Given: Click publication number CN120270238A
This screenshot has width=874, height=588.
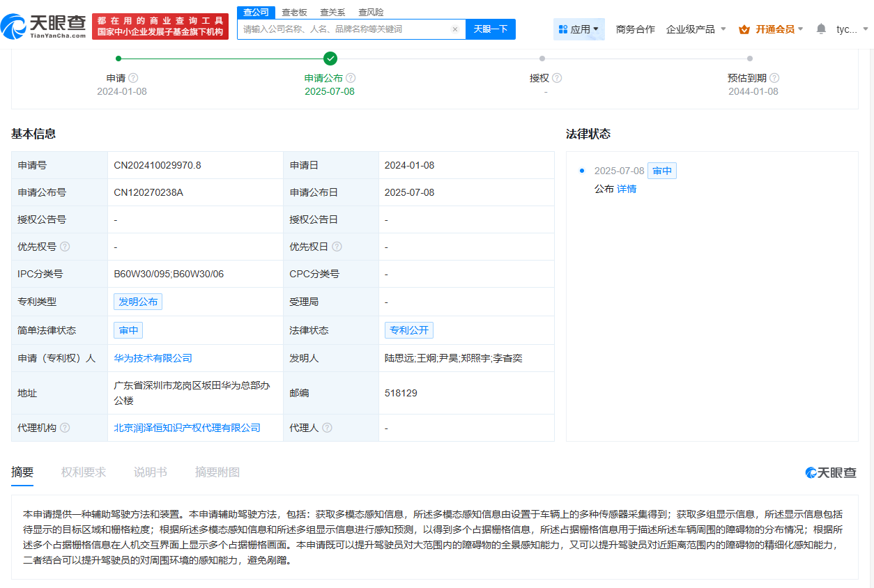Looking at the screenshot, I should pos(148,192).
